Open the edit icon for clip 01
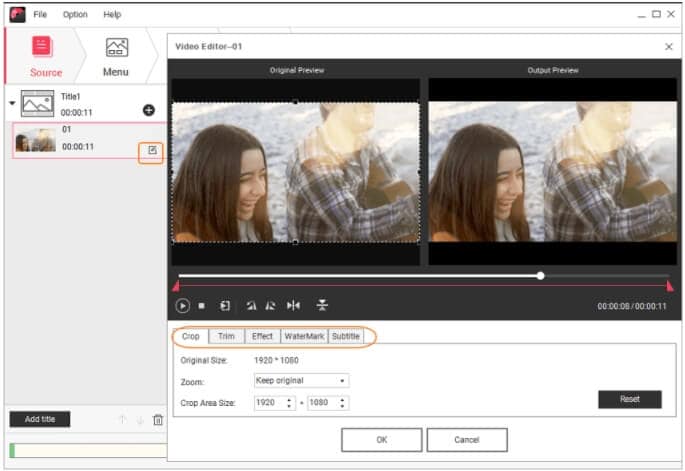 152,151
